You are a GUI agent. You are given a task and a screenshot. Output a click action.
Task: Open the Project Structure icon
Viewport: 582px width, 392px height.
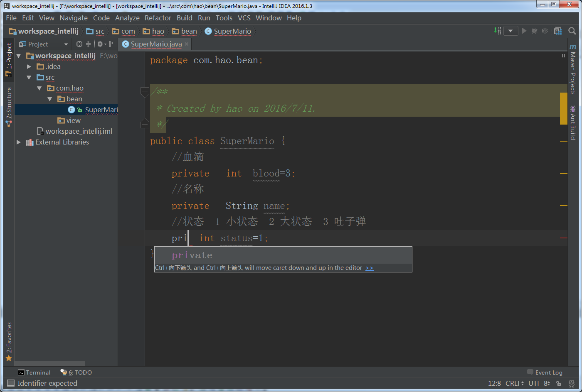click(558, 31)
